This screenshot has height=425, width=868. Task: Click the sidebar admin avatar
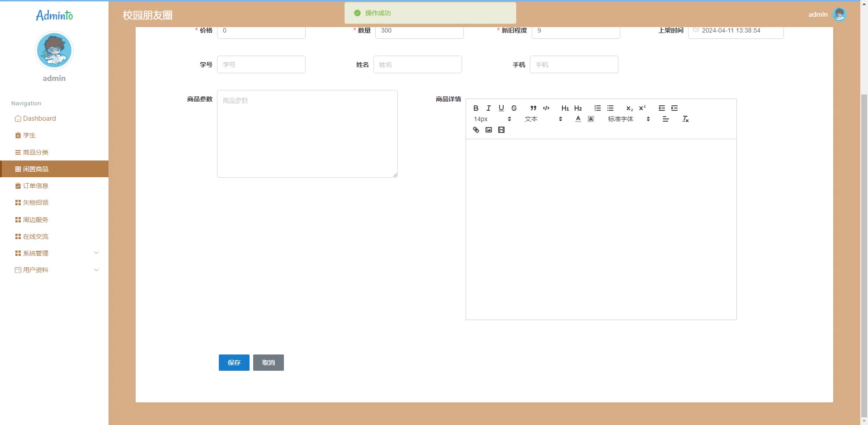(x=54, y=50)
